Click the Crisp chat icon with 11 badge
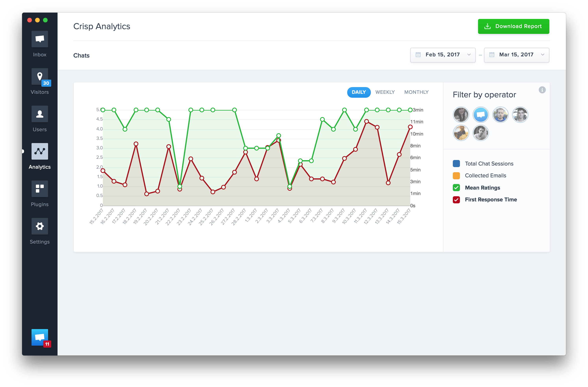The image size is (588, 387). click(x=40, y=337)
